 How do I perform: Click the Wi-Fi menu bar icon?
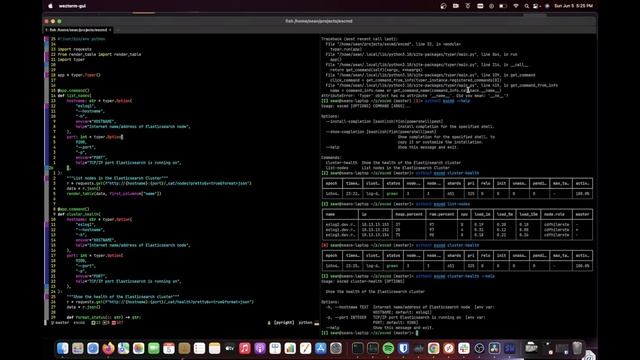[516, 6]
